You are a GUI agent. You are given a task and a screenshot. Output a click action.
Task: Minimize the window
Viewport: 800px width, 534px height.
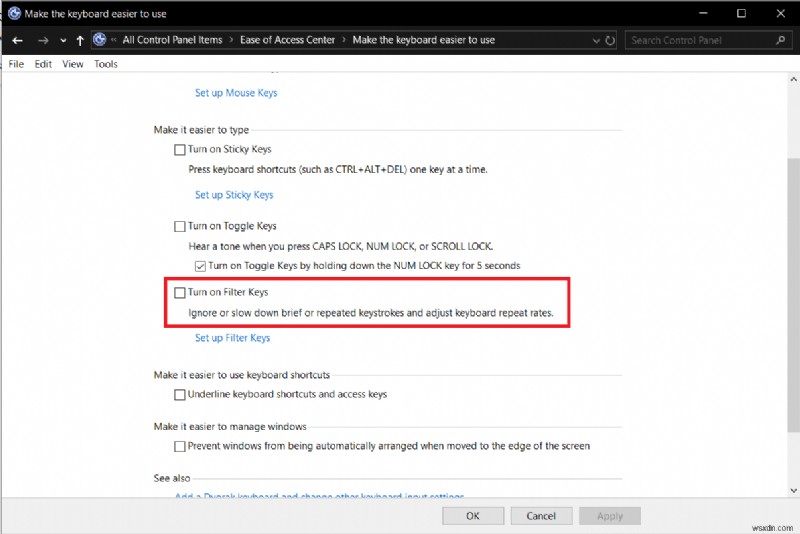pyautogui.click(x=703, y=13)
